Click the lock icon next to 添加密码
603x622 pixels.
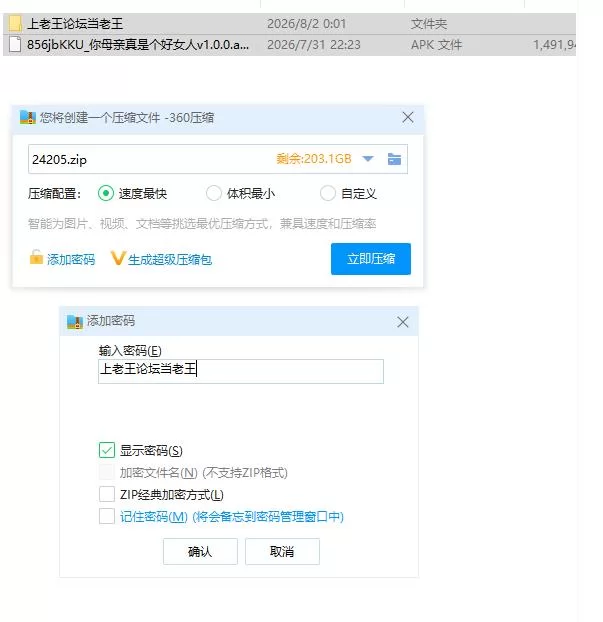pyautogui.click(x=36, y=257)
